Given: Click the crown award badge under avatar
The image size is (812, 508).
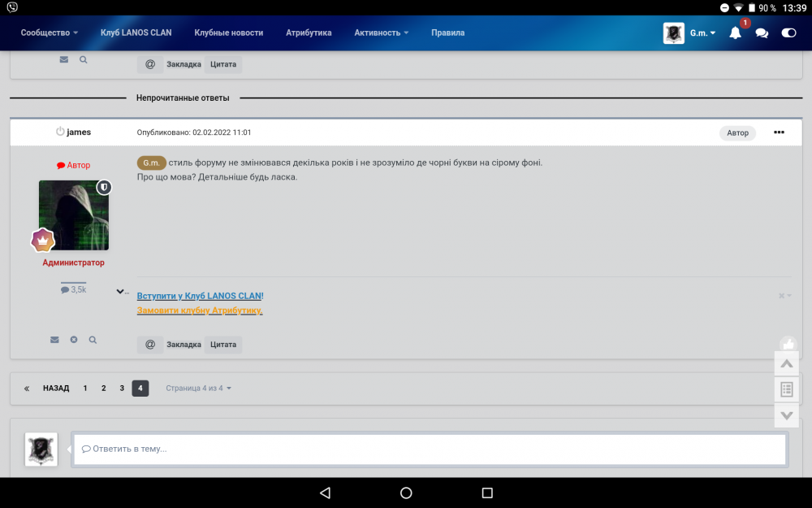Looking at the screenshot, I should tap(42, 240).
